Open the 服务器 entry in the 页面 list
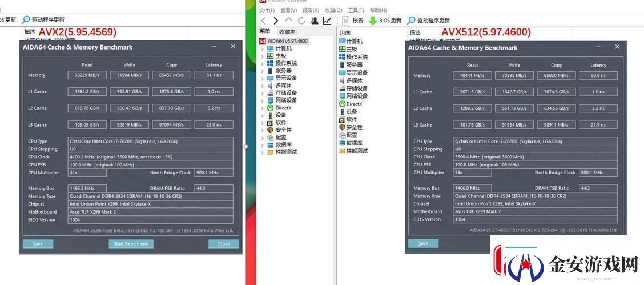The width and height of the screenshot is (644, 285). coord(351,65)
